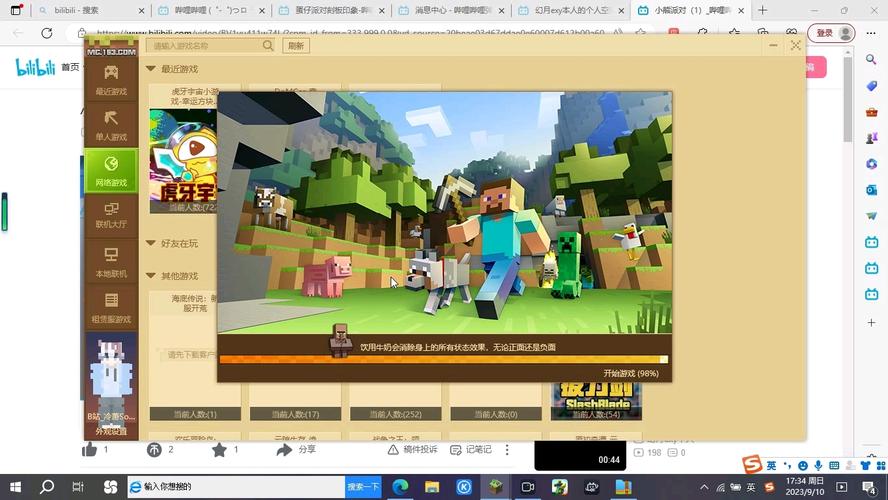Open 联机大厅 in launcher sidebar
Viewport: 888px width, 500px height.
(111, 215)
